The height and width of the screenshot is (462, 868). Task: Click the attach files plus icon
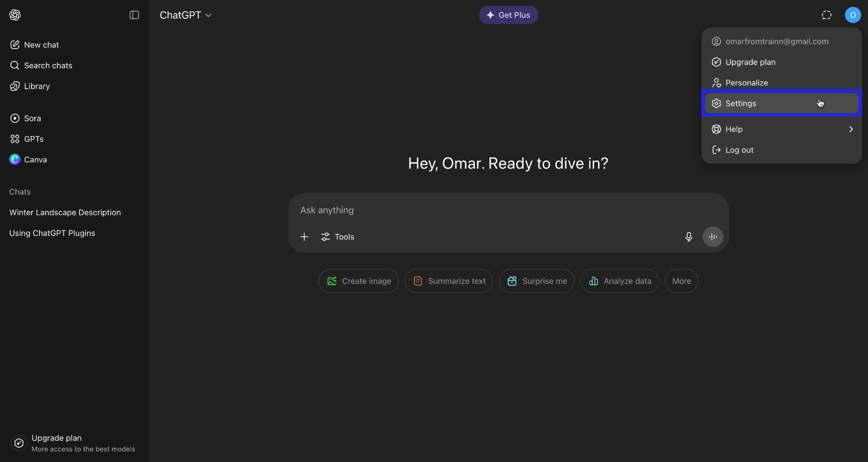coord(304,236)
